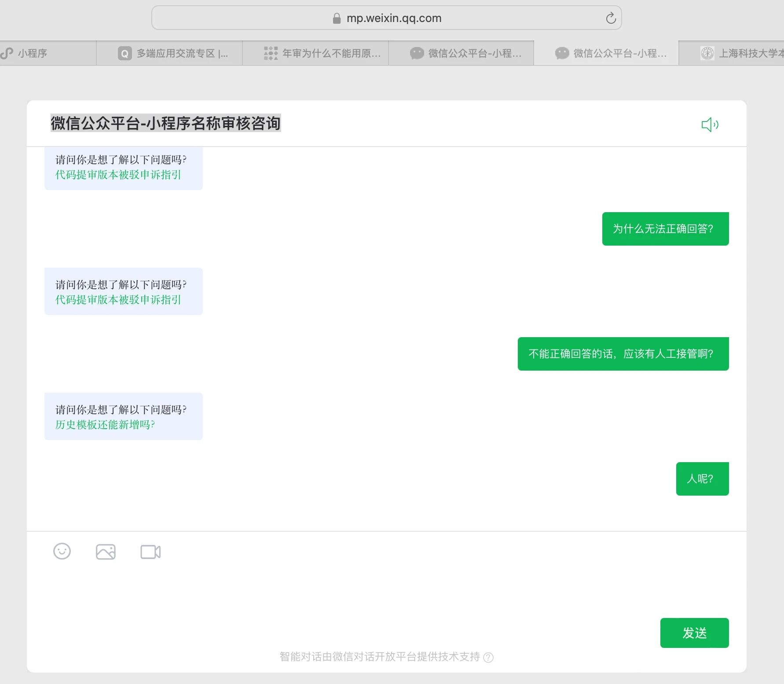The width and height of the screenshot is (784, 684).
Task: Click the image upload icon
Action: [x=106, y=552]
